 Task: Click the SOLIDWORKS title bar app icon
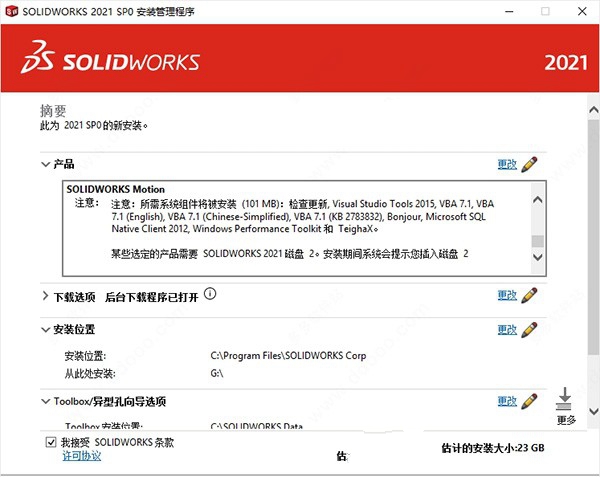[x=11, y=11]
